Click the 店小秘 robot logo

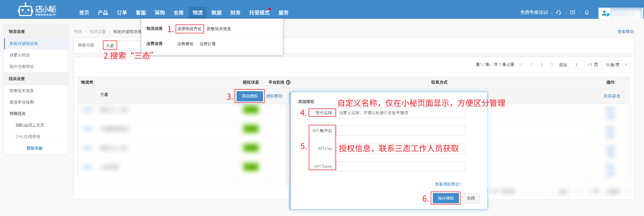point(25,10)
